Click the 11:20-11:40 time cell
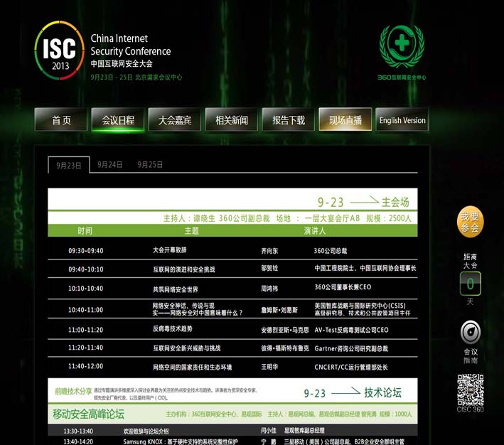 pyautogui.click(x=86, y=348)
